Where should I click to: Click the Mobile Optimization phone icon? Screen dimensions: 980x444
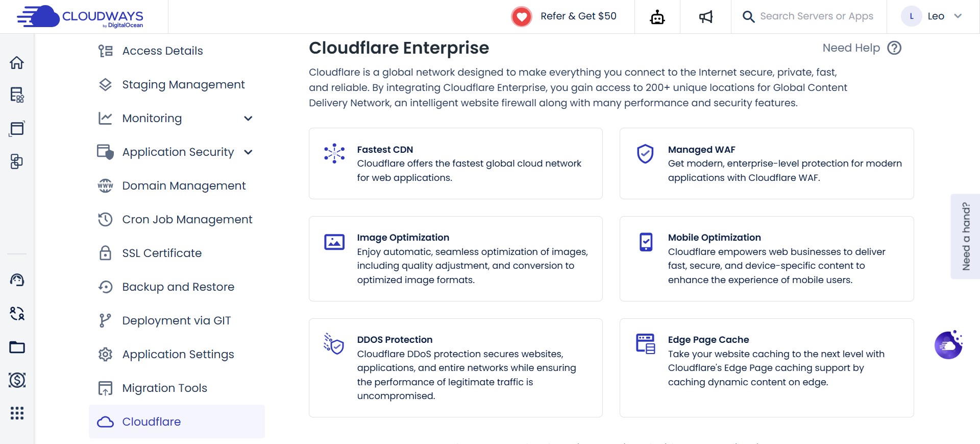[646, 242]
